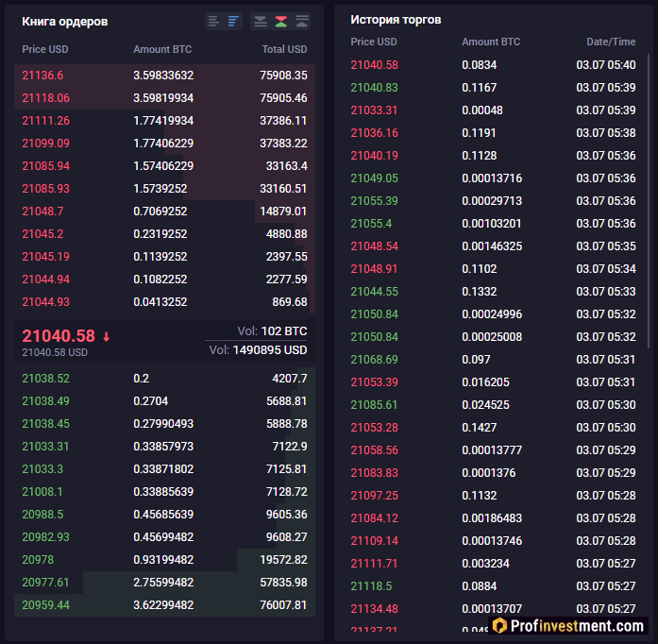Click the trade history vertical scrollbar

tap(648, 189)
